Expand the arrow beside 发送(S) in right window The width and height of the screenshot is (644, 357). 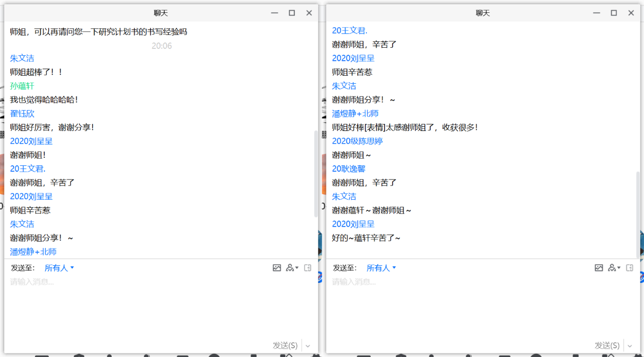630,346
